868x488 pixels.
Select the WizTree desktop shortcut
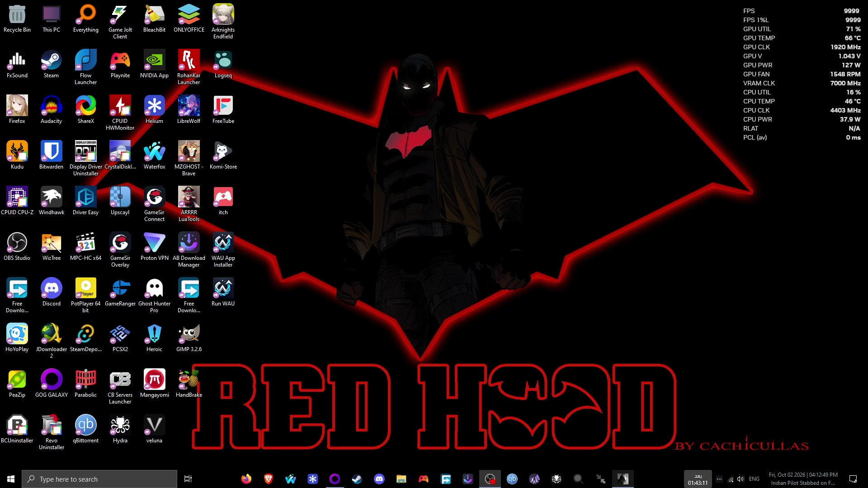pyautogui.click(x=51, y=247)
